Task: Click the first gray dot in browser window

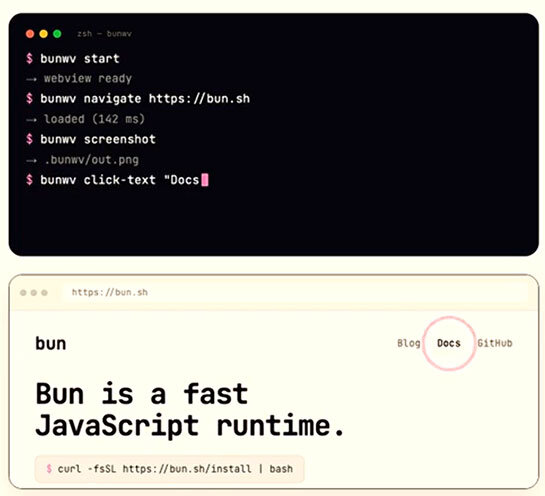Action: [x=23, y=293]
